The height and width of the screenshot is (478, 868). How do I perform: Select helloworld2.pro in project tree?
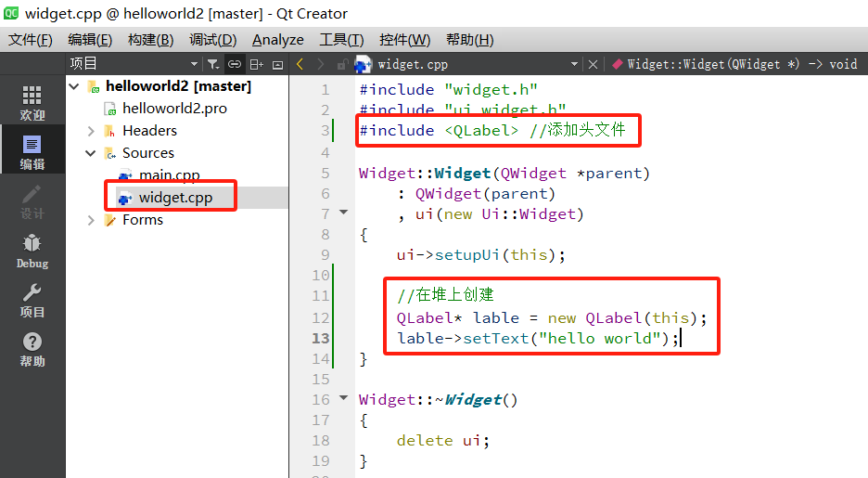coord(174,109)
